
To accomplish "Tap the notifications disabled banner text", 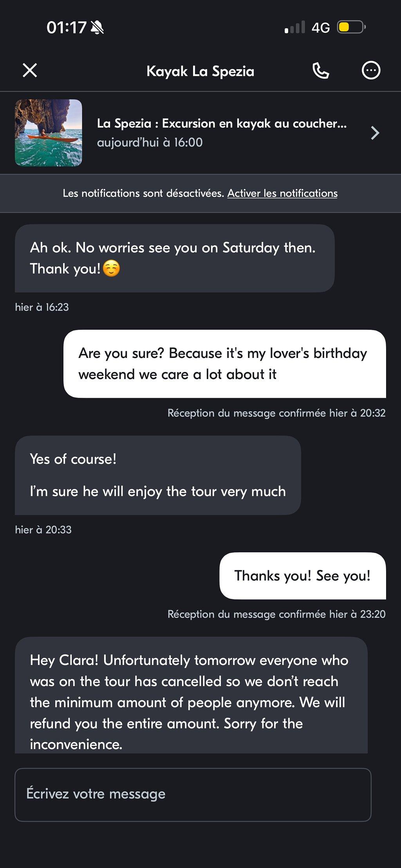I will click(143, 193).
